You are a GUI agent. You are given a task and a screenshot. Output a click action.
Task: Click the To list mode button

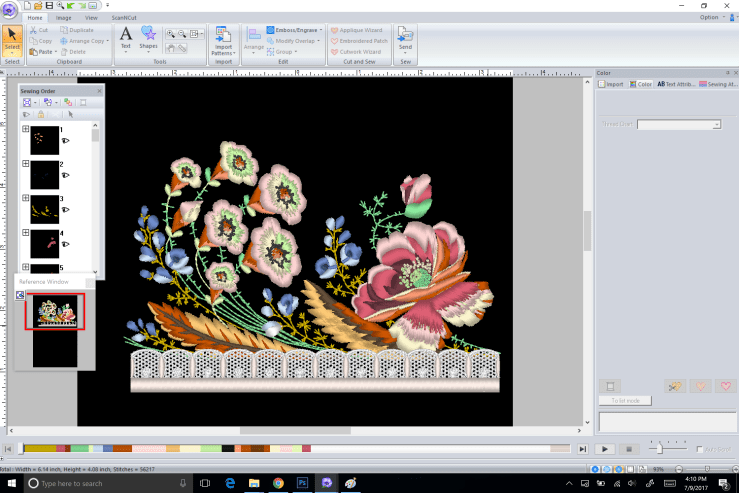626,400
